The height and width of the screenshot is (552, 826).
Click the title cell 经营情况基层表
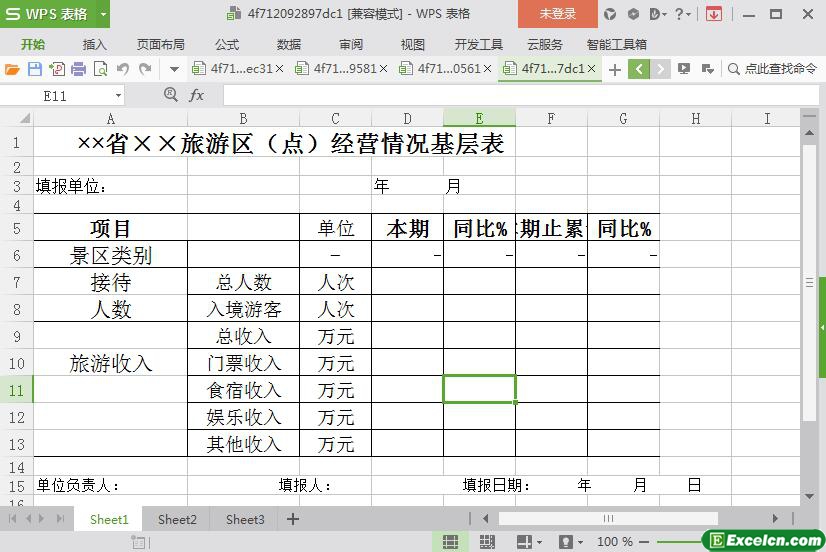pyautogui.click(x=274, y=143)
